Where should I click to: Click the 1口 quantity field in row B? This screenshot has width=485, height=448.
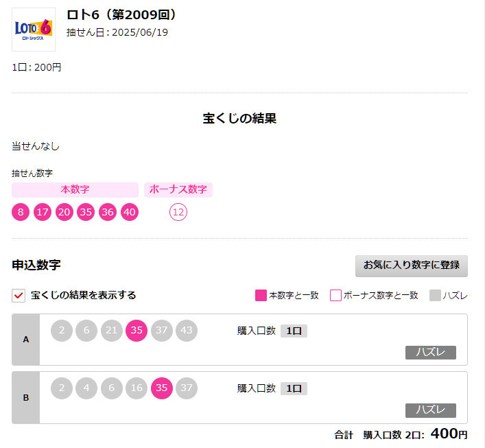click(294, 388)
